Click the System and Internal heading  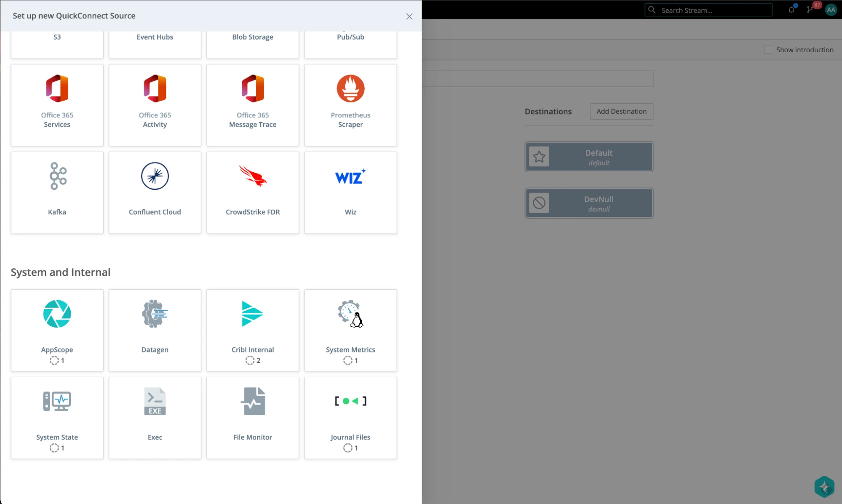(x=61, y=272)
